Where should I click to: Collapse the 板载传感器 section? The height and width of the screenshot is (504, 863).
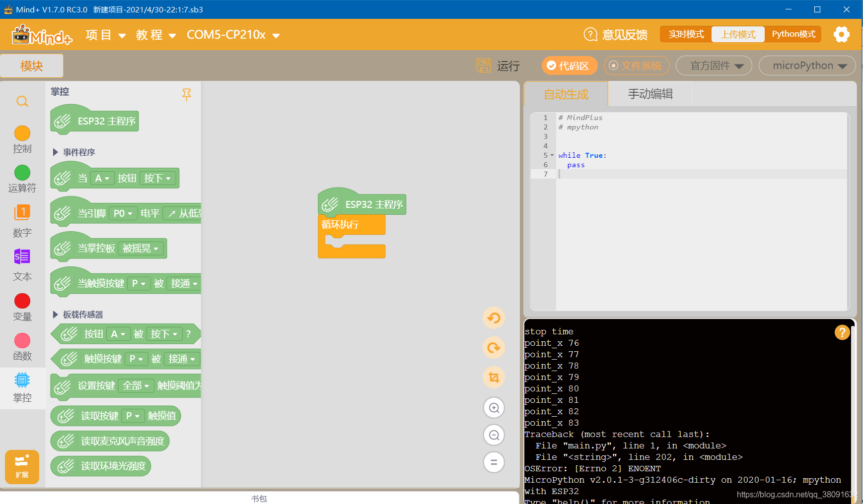55,315
